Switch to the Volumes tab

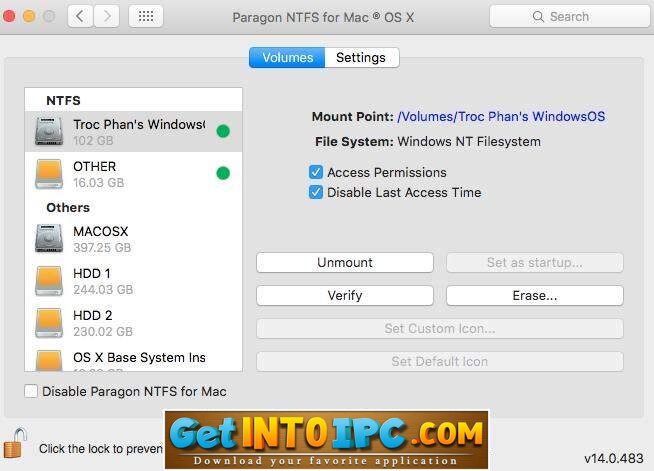287,58
